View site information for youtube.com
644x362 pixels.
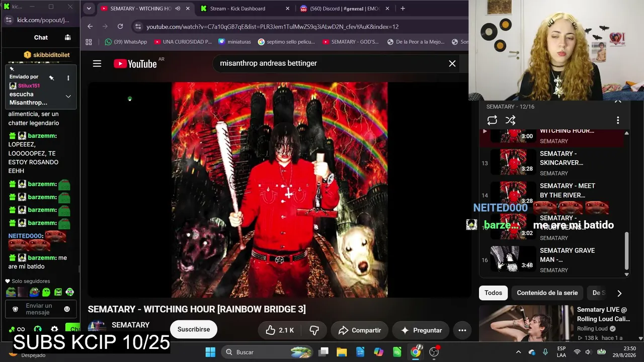(x=138, y=27)
